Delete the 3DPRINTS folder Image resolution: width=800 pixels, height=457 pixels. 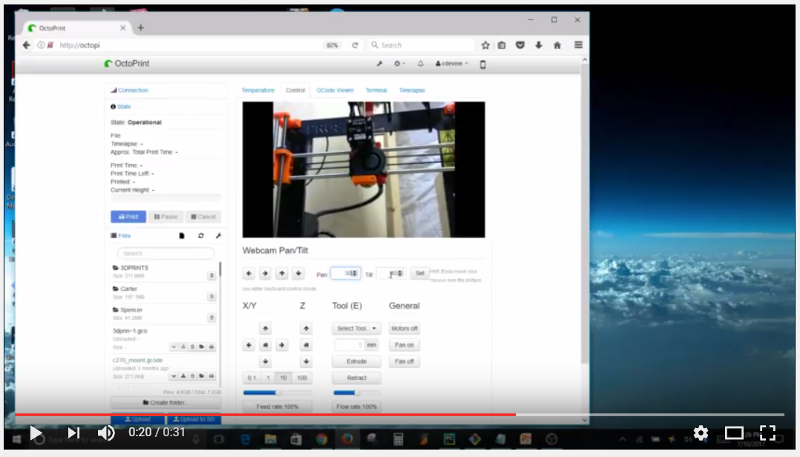(x=211, y=276)
